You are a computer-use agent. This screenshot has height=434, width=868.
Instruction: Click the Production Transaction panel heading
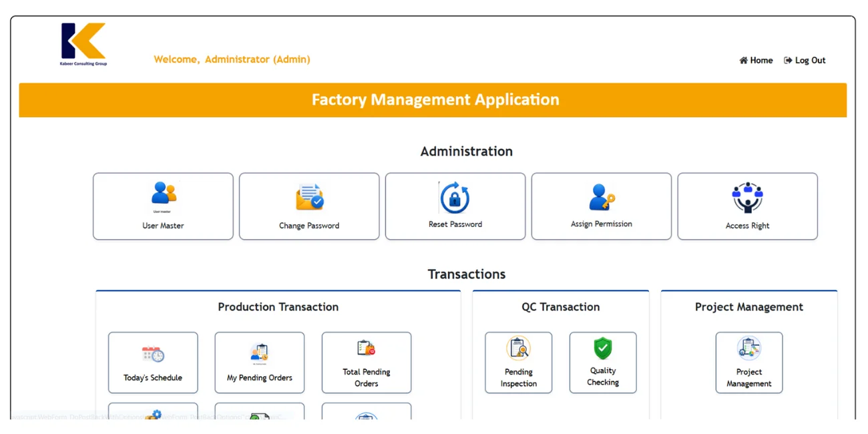pyautogui.click(x=278, y=307)
